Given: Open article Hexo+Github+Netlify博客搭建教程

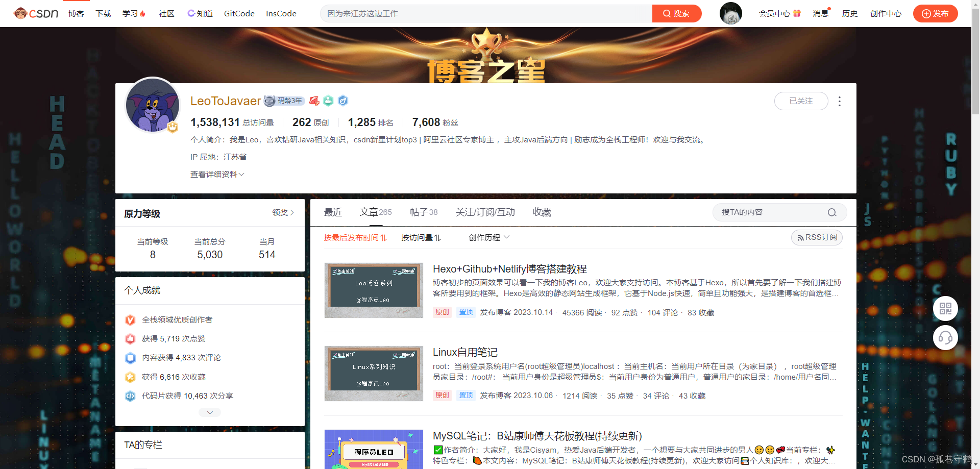Looking at the screenshot, I should [509, 269].
